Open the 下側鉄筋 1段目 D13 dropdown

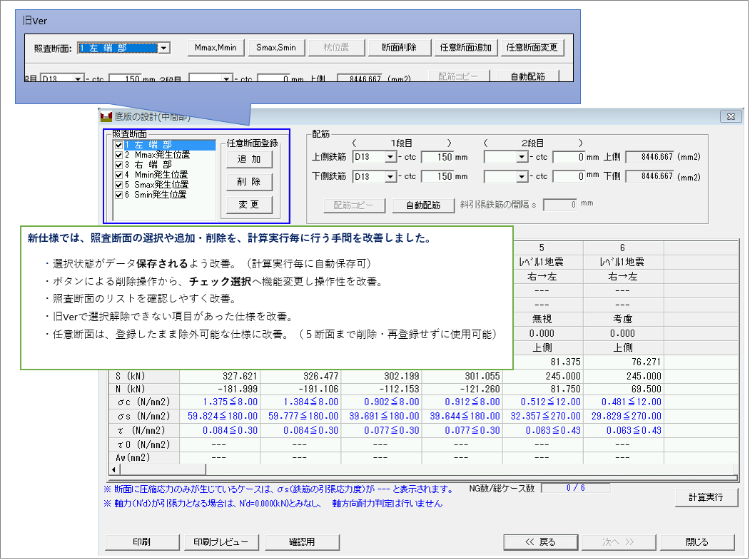390,176
